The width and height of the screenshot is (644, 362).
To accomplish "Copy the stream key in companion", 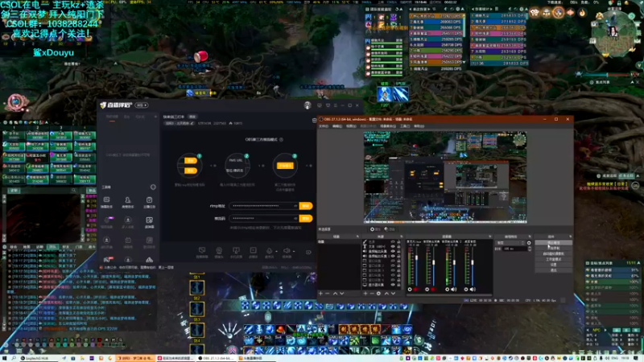I will (306, 218).
